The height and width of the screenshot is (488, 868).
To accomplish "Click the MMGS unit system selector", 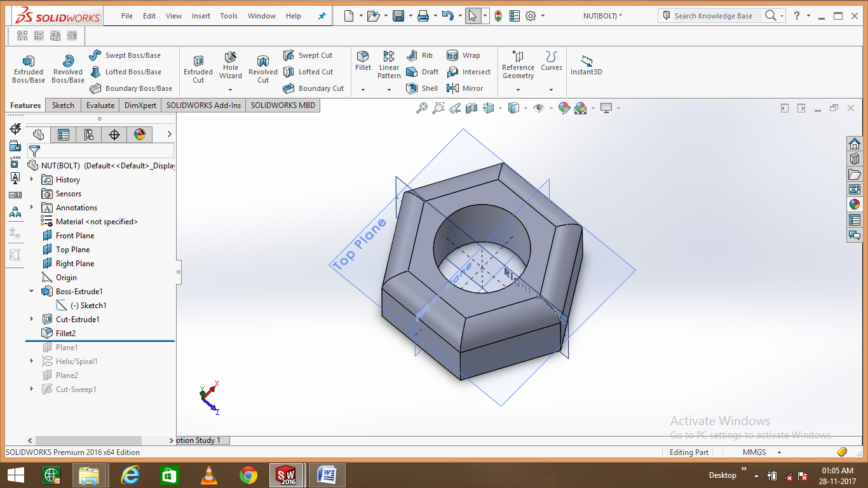I will [754, 452].
